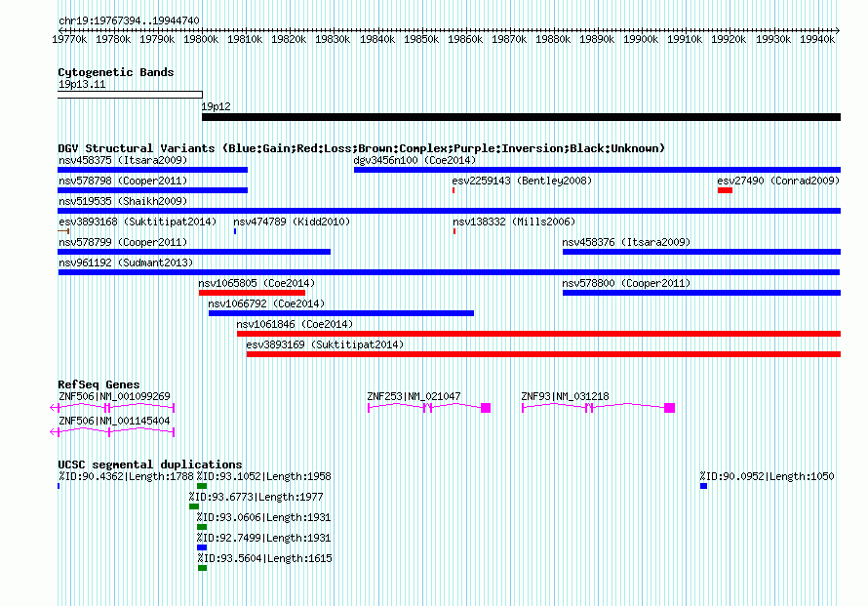Select the red esv27490 loss bar
The image size is (868, 606).
[726, 190]
